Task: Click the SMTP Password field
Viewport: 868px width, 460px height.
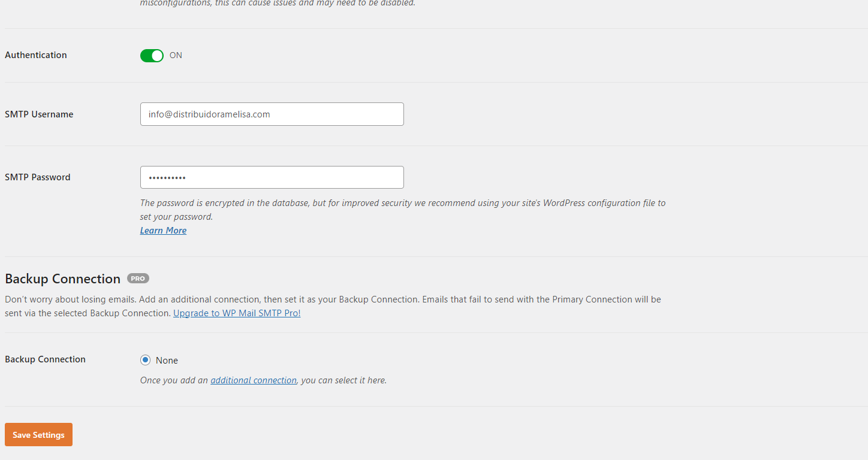Action: coord(272,177)
